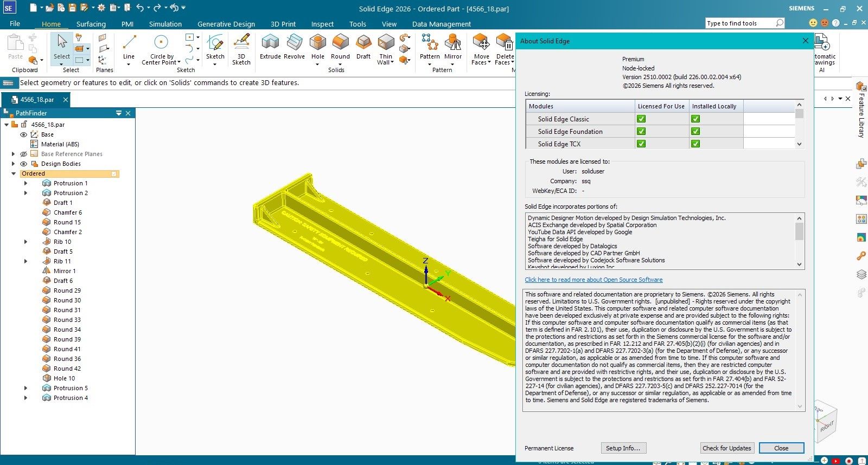Screen dimensions: 868x465
Task: Hide the Design Bodies node
Action: click(x=23, y=164)
